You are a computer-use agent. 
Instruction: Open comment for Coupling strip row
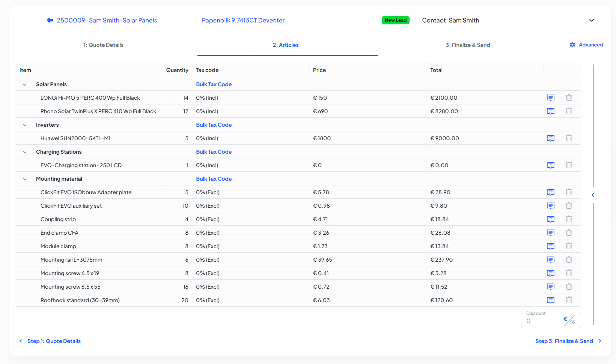550,219
